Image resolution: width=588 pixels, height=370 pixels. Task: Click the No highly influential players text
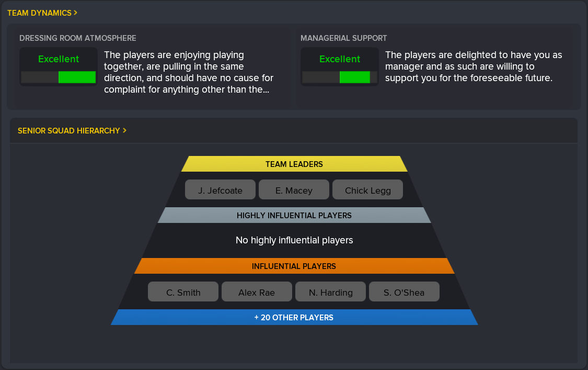pos(294,240)
